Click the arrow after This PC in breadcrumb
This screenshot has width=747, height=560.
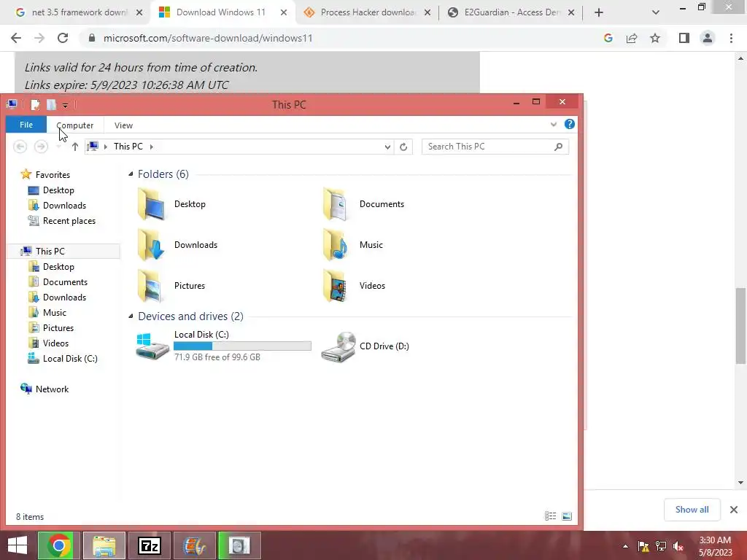tap(152, 147)
